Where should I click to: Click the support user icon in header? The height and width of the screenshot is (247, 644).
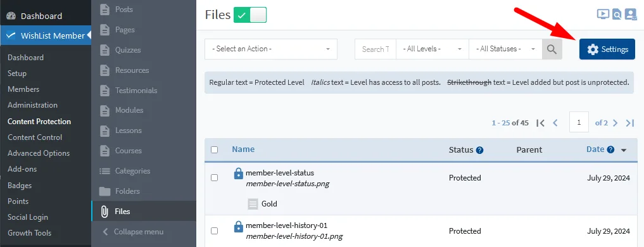click(630, 15)
